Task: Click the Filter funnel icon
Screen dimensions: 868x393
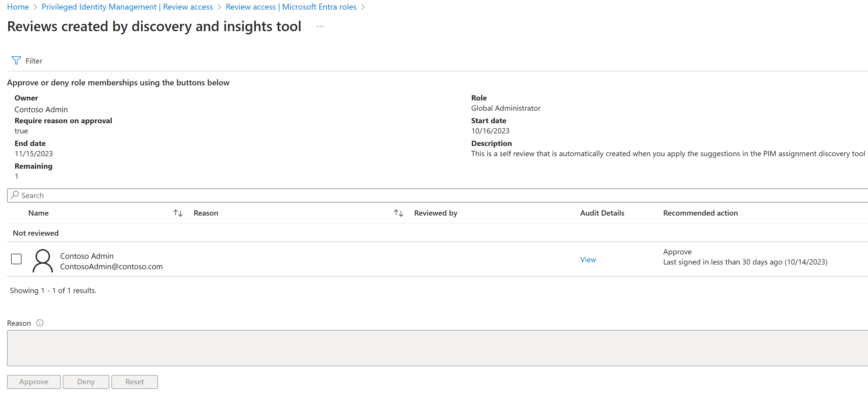Action: point(16,60)
